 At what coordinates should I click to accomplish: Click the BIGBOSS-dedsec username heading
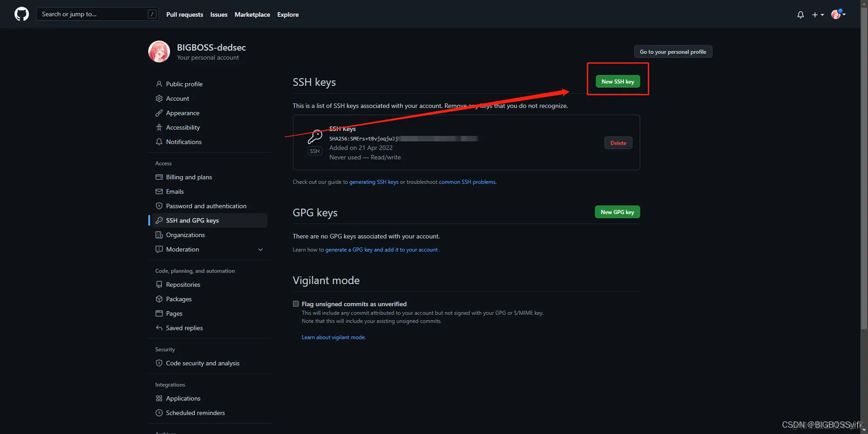click(211, 47)
